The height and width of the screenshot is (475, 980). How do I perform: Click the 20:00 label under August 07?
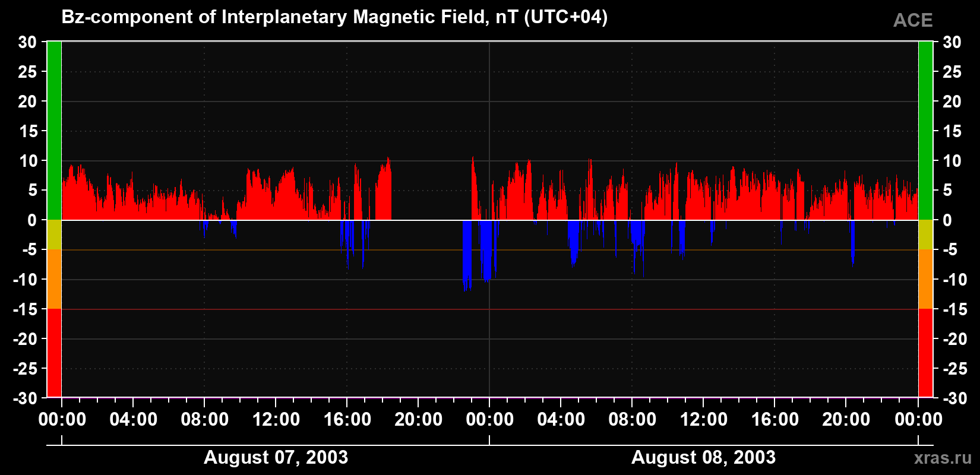419,420
